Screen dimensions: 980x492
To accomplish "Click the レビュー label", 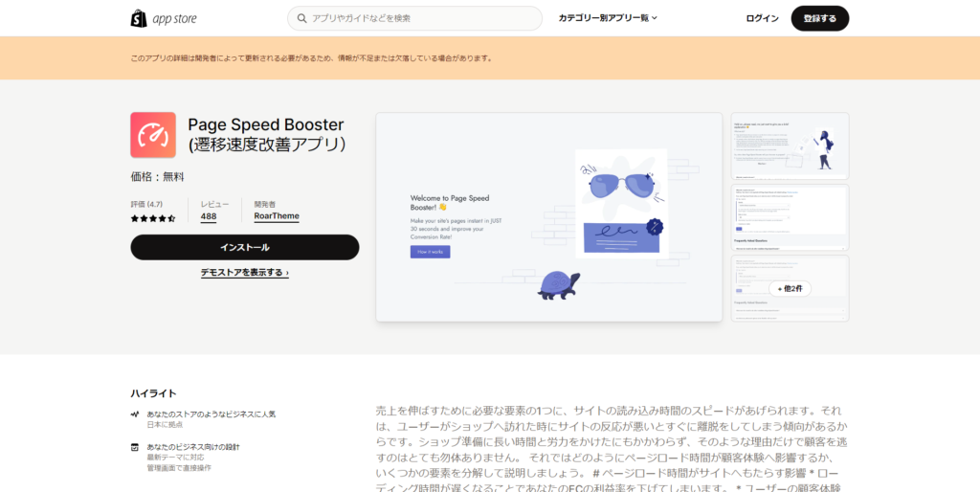I will pos(215,205).
